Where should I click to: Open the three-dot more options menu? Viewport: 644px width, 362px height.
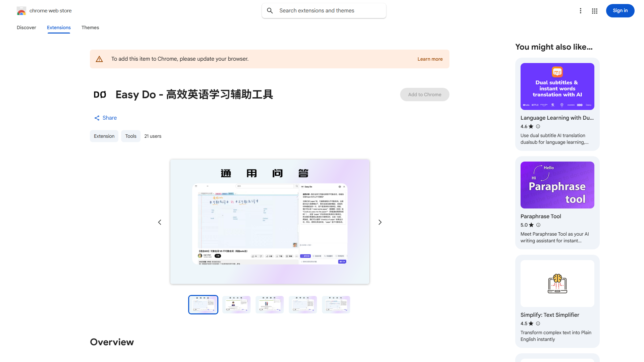click(x=581, y=11)
